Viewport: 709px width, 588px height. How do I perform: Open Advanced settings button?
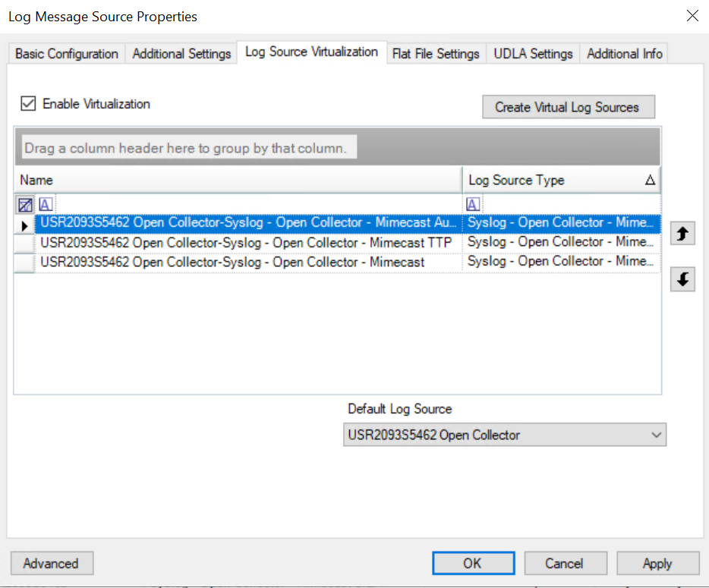[52, 563]
